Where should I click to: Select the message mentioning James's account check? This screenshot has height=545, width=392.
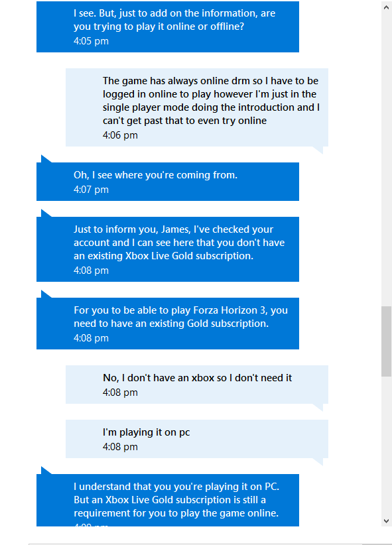pyautogui.click(x=168, y=249)
